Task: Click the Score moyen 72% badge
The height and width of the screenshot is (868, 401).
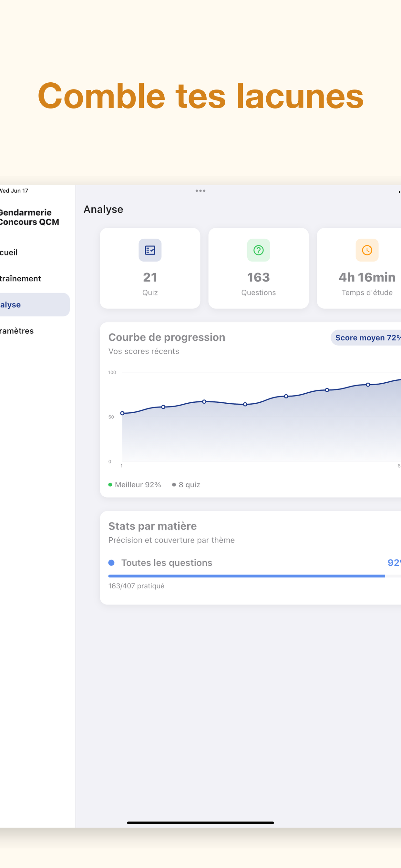Action: tap(366, 338)
